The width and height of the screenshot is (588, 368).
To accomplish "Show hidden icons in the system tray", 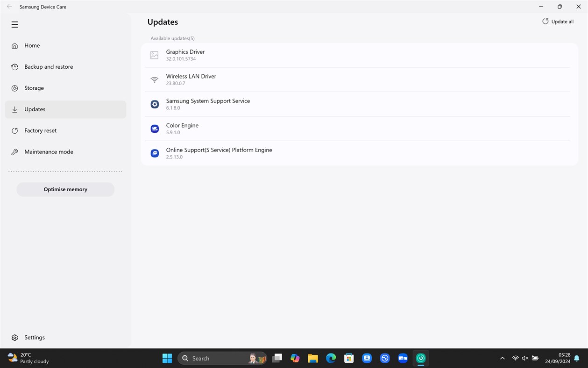I will [x=502, y=358].
